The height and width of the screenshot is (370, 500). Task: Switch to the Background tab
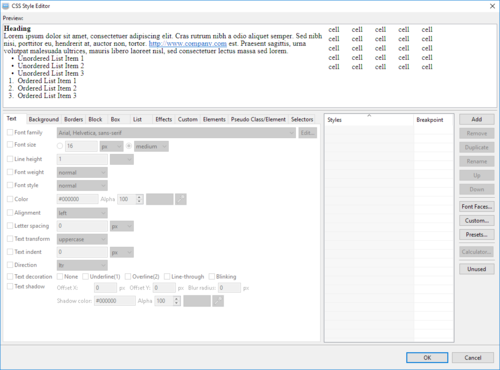tap(44, 119)
